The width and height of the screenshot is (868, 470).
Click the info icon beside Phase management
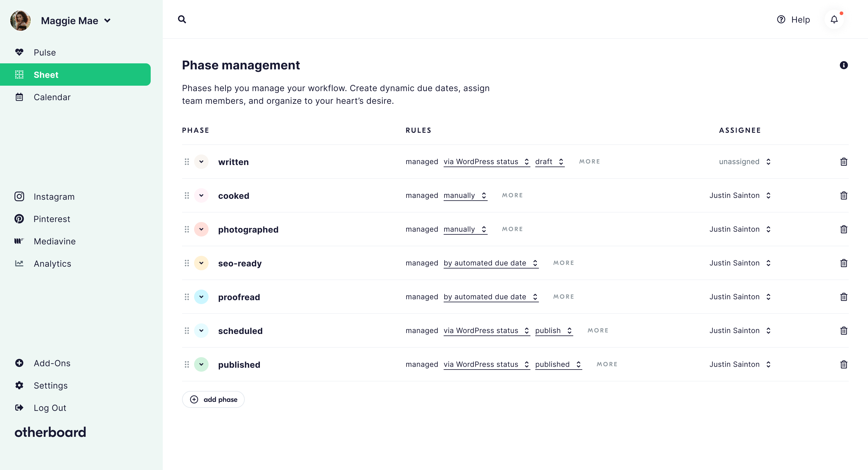pos(843,65)
